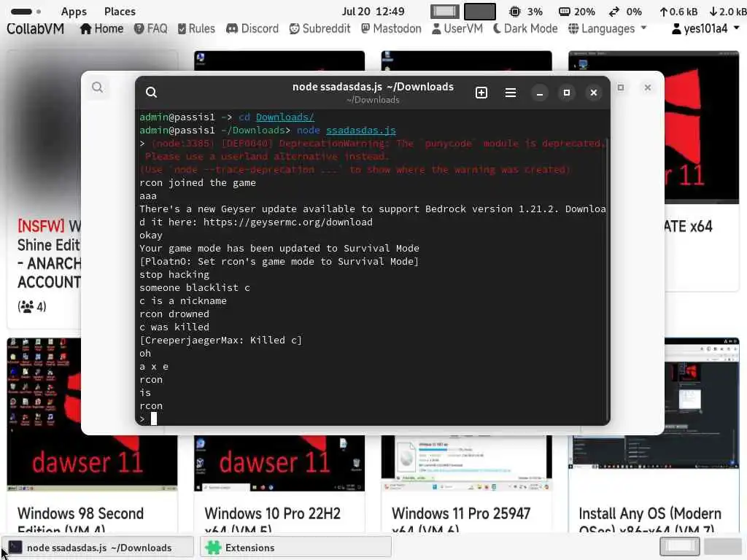Click the Install Any OS title
Screen dimensions: 747x560
650,519
